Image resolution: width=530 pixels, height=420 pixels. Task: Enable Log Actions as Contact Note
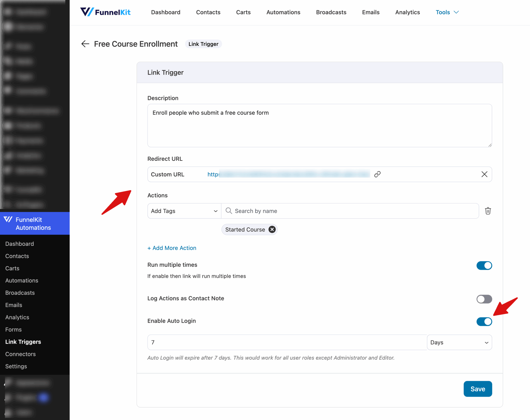(x=484, y=299)
